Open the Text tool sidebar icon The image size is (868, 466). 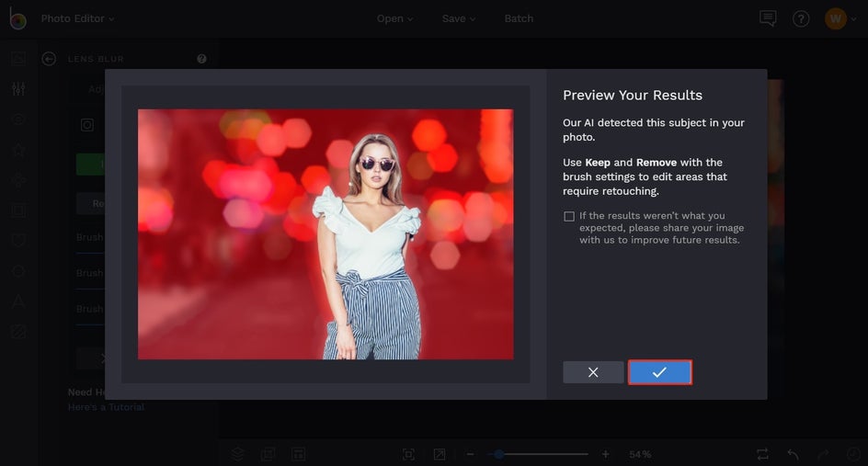click(x=18, y=301)
